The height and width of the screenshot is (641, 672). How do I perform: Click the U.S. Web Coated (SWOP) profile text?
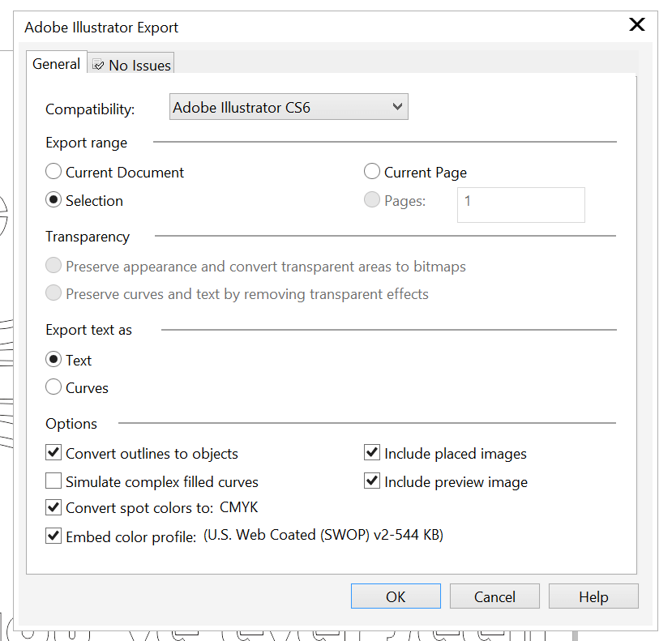click(323, 535)
